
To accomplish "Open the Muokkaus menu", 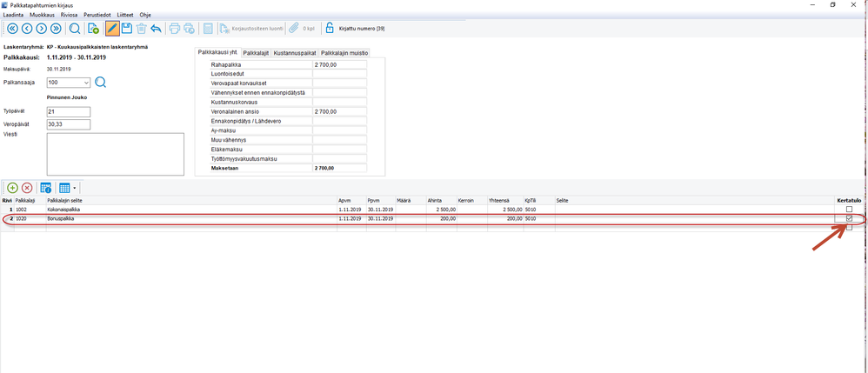I will pyautogui.click(x=42, y=15).
